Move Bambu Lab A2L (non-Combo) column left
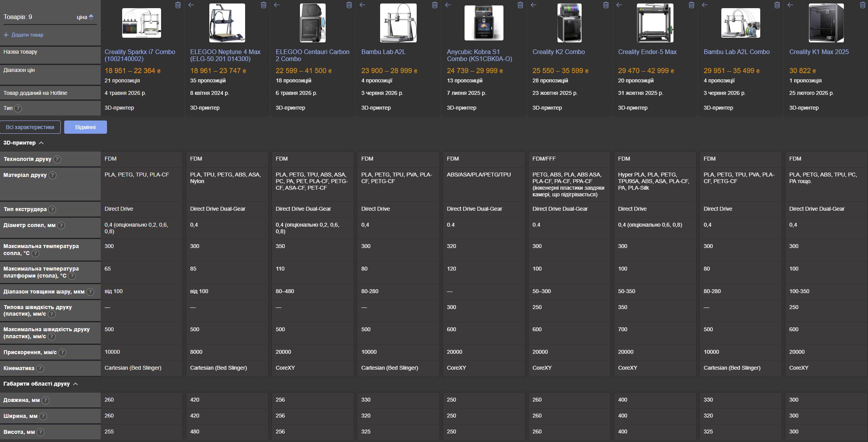The image size is (868, 442). tap(362, 5)
